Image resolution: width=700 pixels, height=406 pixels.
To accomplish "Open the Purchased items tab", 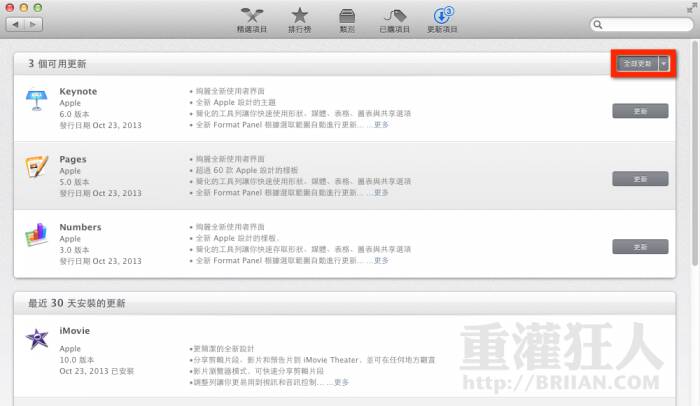I will point(395,20).
